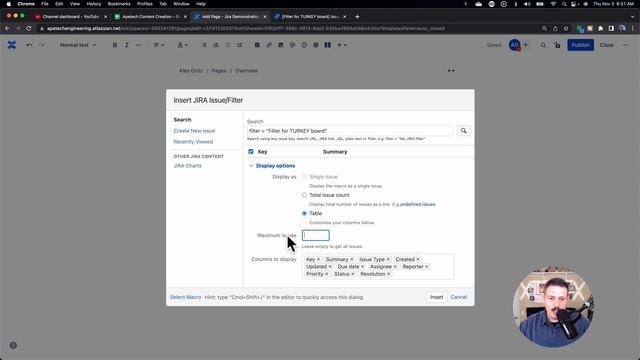Open Recently Viewed in dialog sidebar

[x=193, y=142]
